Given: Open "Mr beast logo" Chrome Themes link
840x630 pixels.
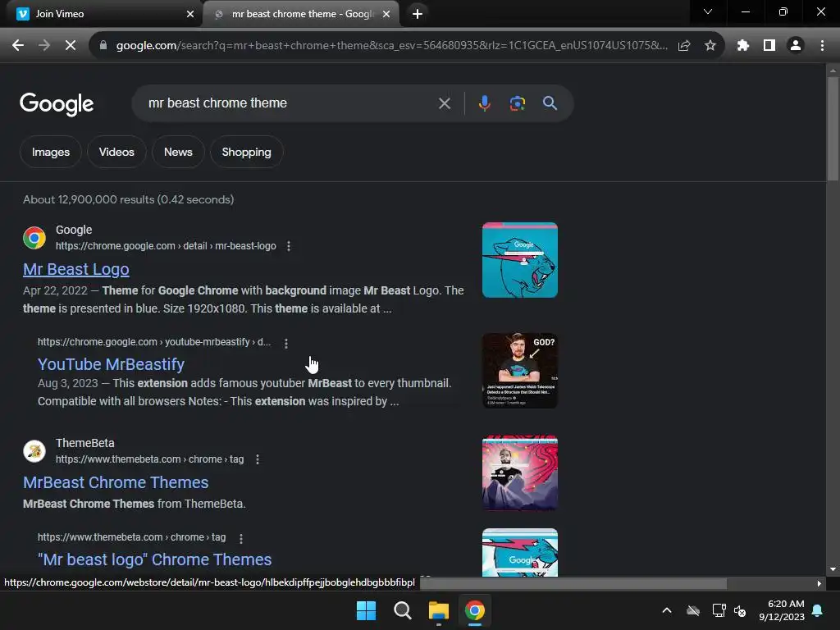Looking at the screenshot, I should click(155, 559).
